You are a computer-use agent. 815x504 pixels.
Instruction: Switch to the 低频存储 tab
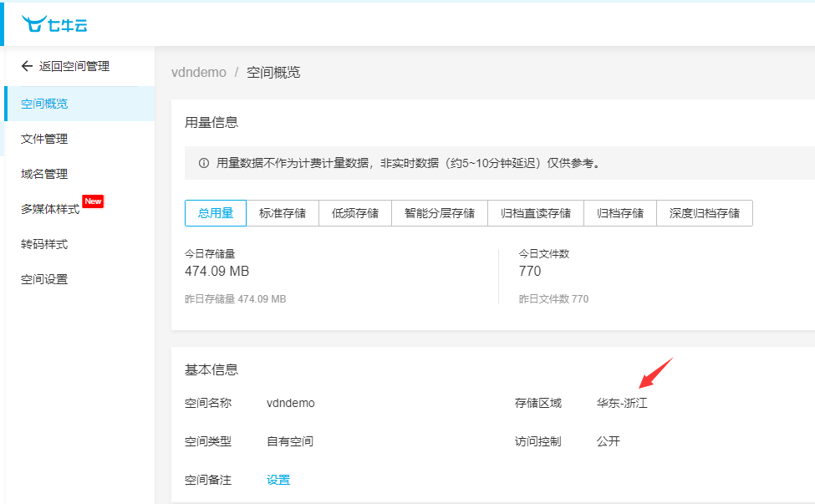355,213
